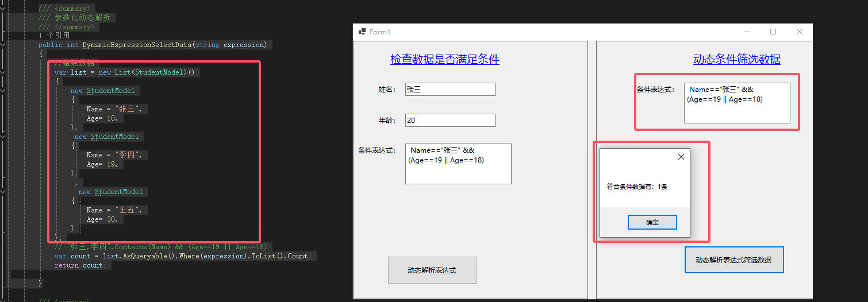Image resolution: width=868 pixels, height=302 pixels.
Task: Focus right panel 条件表达式 text box
Action: pos(737,103)
